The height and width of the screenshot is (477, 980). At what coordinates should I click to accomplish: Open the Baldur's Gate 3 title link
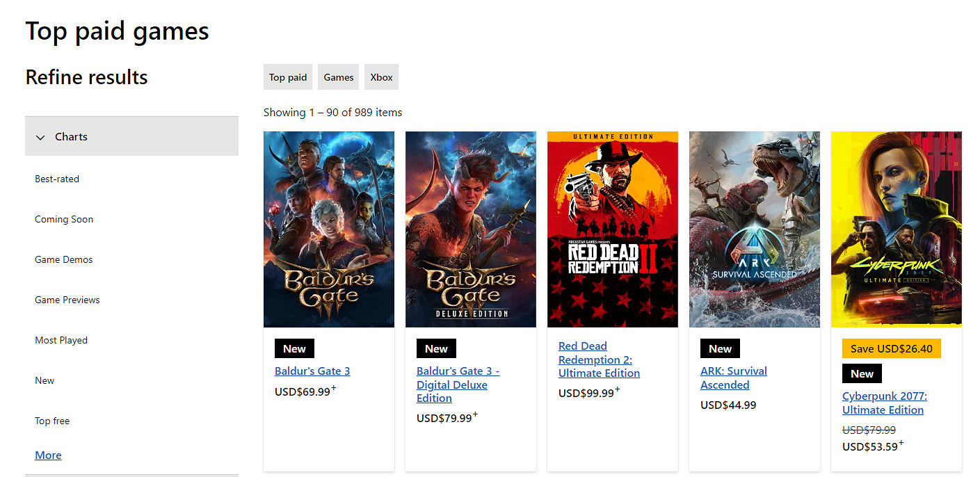(x=312, y=371)
